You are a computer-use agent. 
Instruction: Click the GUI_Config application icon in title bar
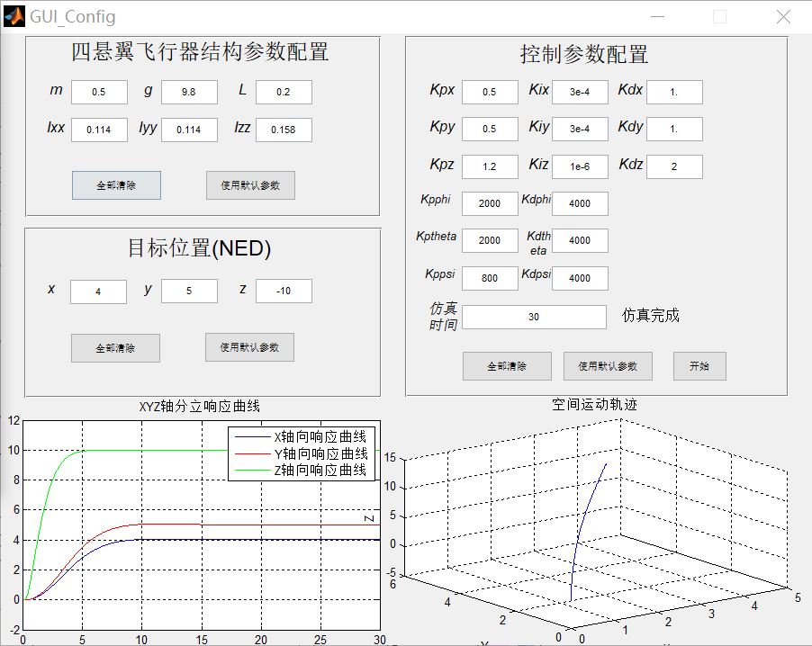pos(13,16)
